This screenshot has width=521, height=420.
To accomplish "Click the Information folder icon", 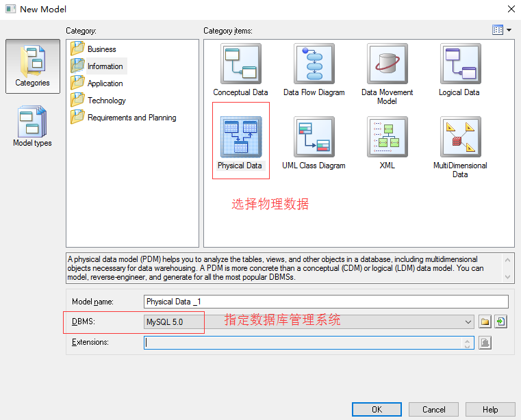I will pyautogui.click(x=77, y=66).
